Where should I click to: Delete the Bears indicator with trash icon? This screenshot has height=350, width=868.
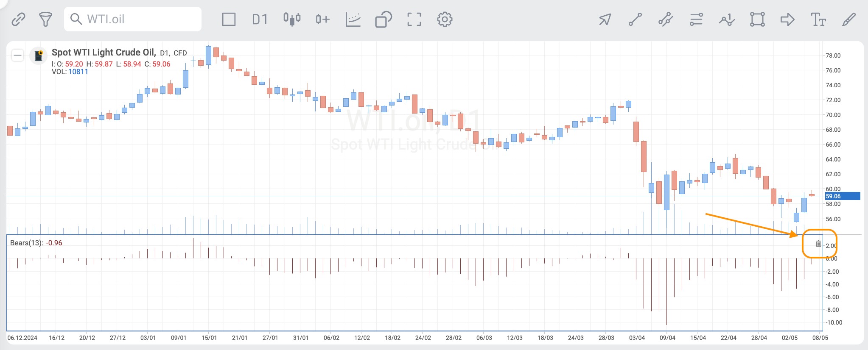(818, 244)
